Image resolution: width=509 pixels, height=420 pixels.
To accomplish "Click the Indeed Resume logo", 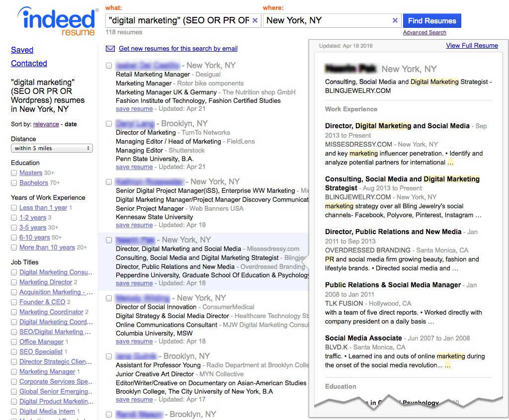I will tap(58, 21).
